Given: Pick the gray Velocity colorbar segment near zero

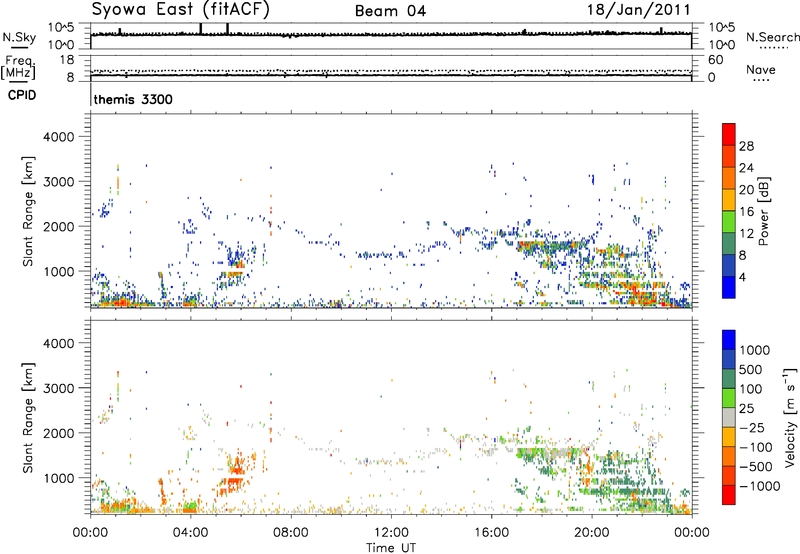Looking at the screenshot, I should pos(729,418).
